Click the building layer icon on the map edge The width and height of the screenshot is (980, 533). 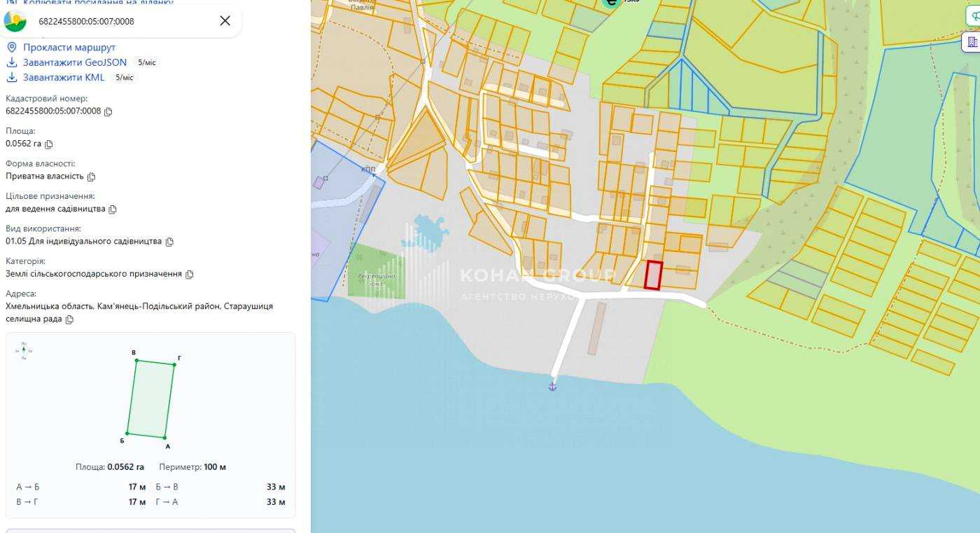tap(973, 42)
